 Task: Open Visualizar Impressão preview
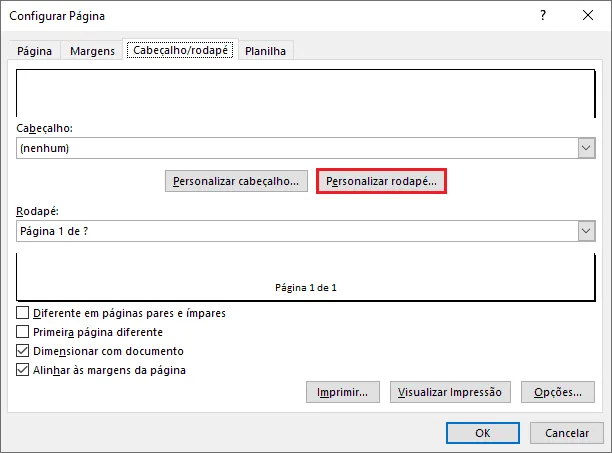click(450, 392)
